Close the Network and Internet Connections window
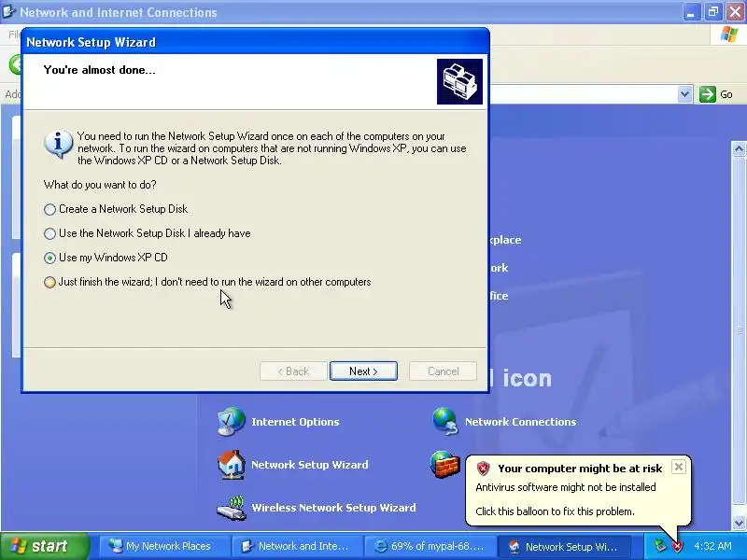747x560 pixels. tap(735, 12)
